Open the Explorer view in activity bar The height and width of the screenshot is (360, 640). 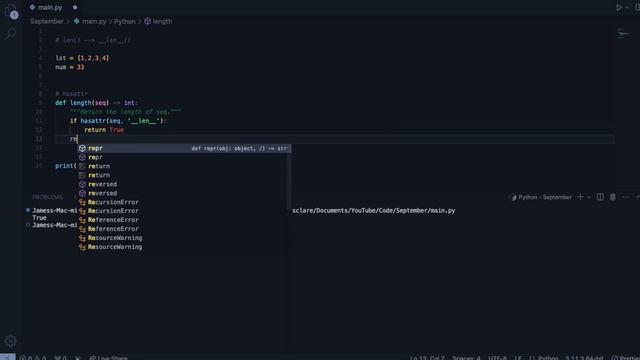pyautogui.click(x=11, y=11)
